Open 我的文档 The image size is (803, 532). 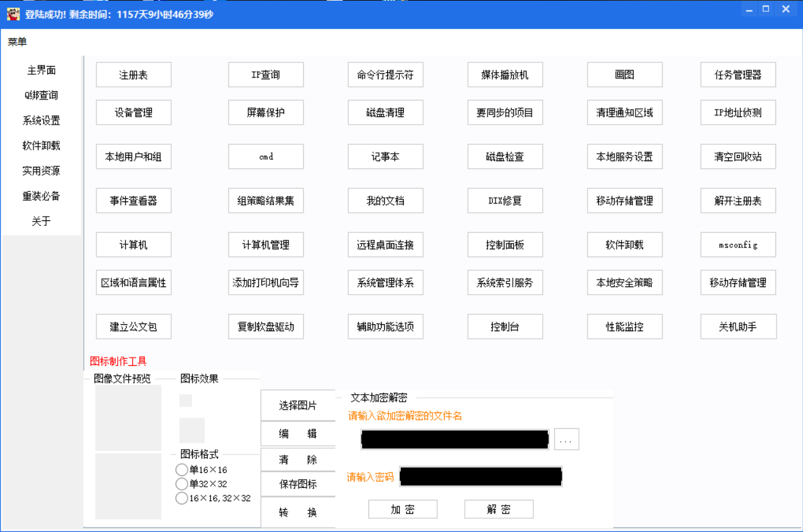click(385, 201)
